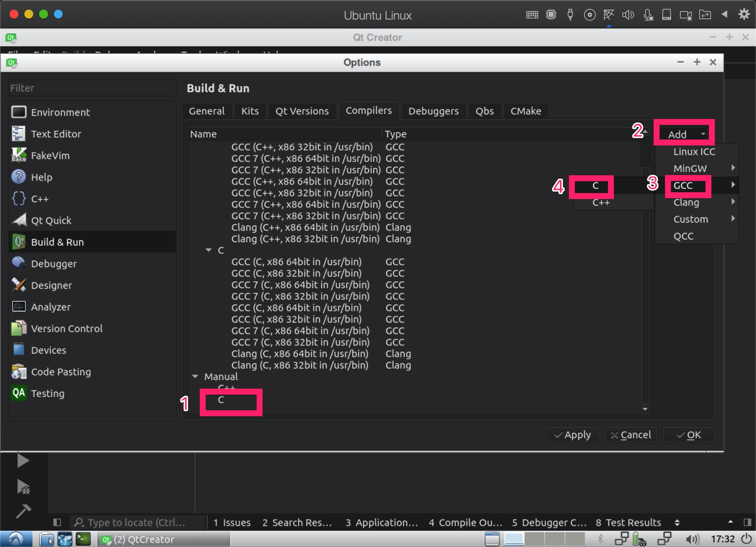Switch to the General tab
This screenshot has width=756, height=547.
pyautogui.click(x=207, y=111)
